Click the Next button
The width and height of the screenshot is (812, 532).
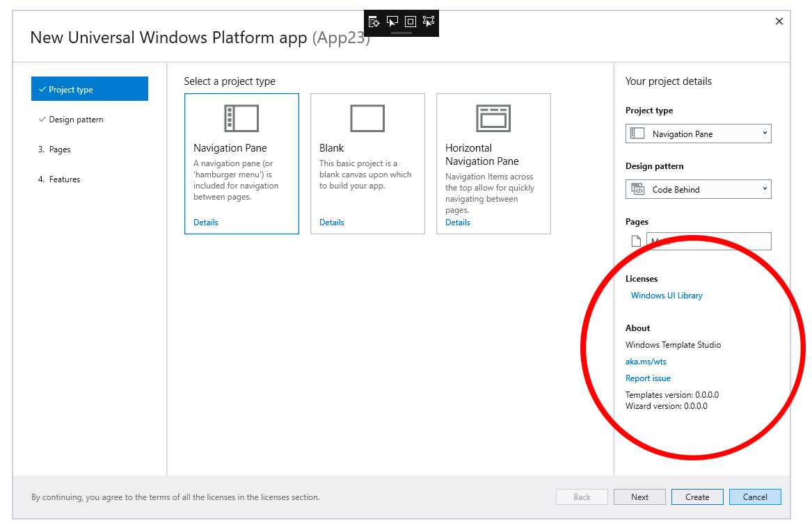639,497
